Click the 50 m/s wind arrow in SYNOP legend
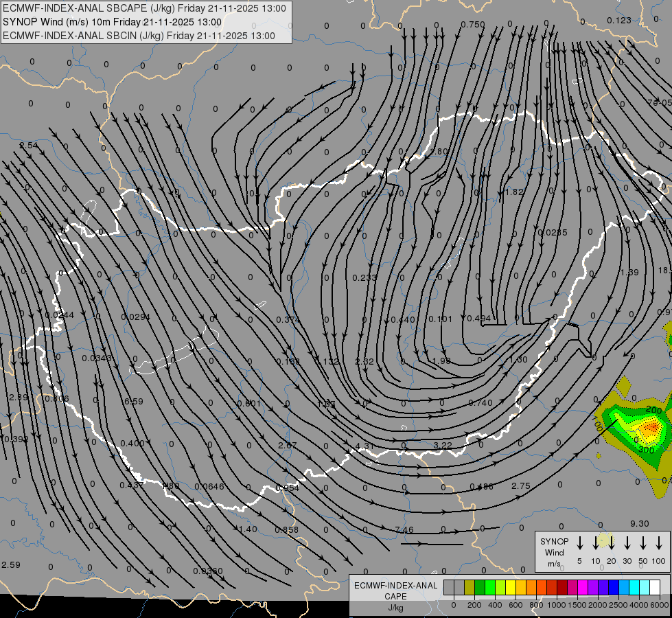This screenshot has height=618, width=672. pyautogui.click(x=643, y=543)
